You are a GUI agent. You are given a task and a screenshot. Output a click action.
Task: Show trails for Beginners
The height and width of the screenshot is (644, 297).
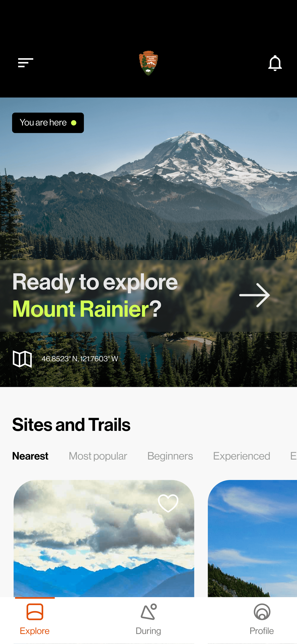tap(170, 456)
